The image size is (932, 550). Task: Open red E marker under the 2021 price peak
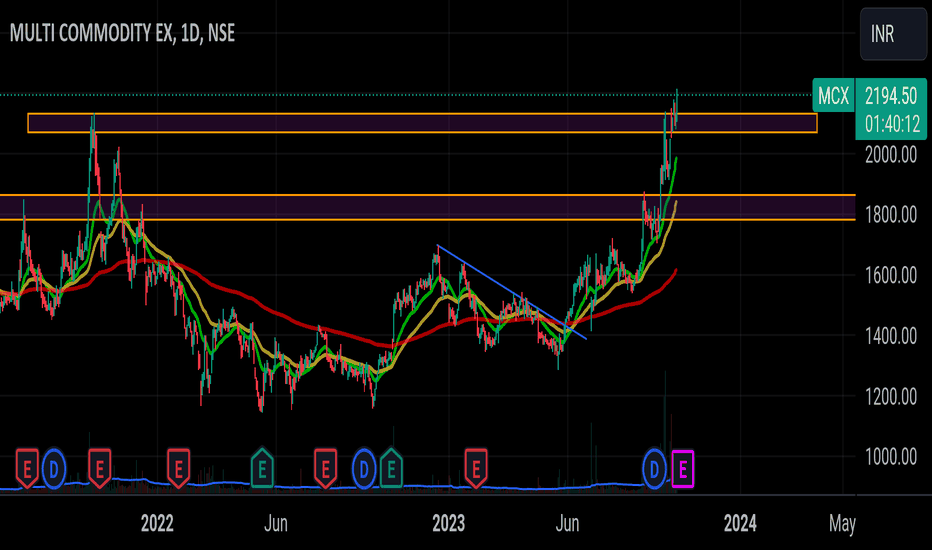tap(99, 469)
